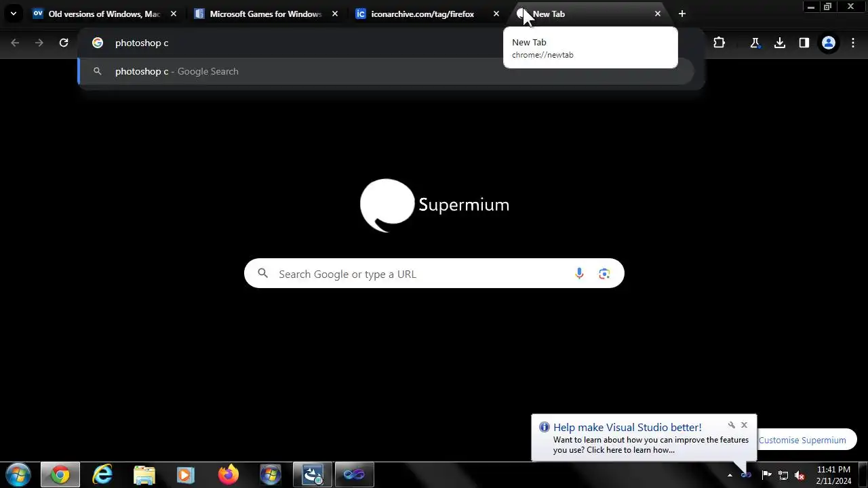This screenshot has height=488, width=868.
Task: Toggle the side panel icon
Action: click(x=804, y=43)
